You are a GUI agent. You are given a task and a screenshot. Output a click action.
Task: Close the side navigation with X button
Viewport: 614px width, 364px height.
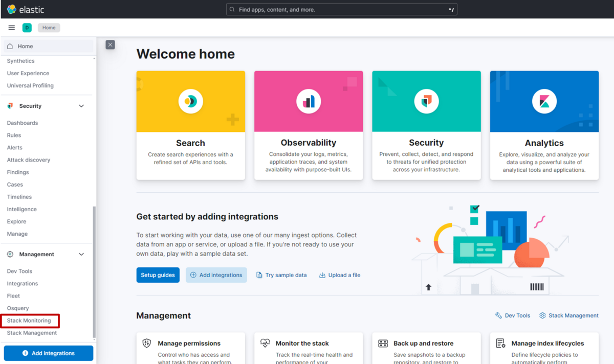pos(110,45)
